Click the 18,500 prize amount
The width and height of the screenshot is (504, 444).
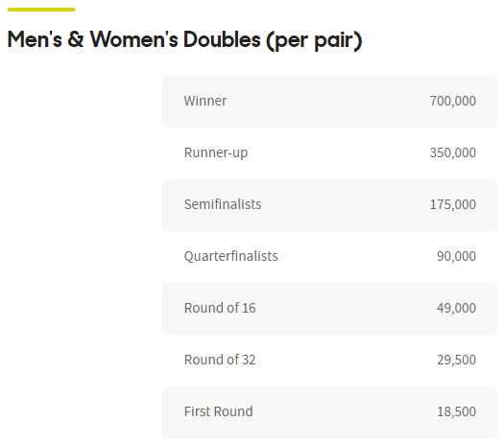456,411
